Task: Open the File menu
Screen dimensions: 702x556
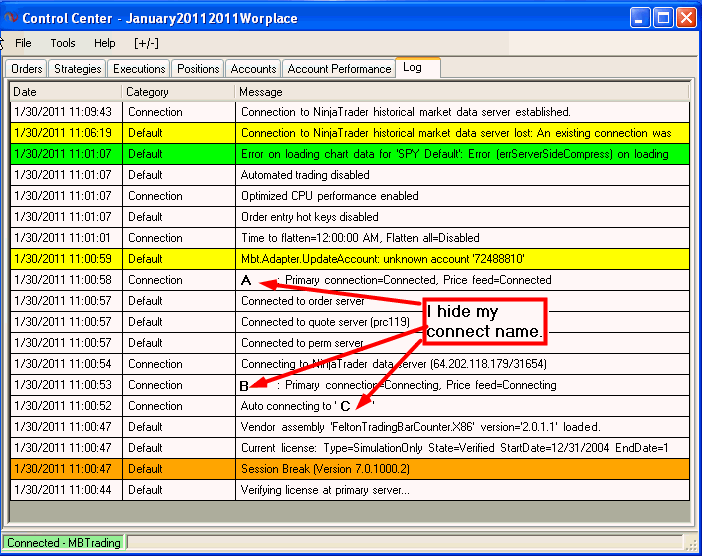Action: [x=23, y=43]
